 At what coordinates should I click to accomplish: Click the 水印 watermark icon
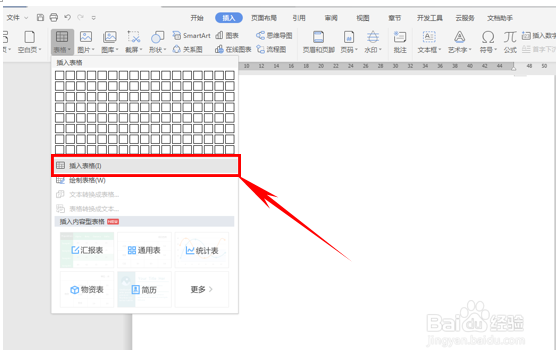[373, 37]
